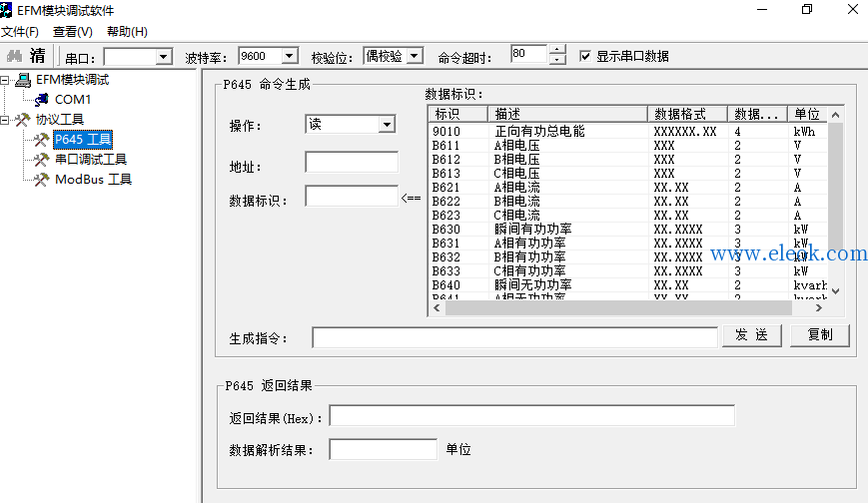Open the 校验位 偶校验 dropdown

coord(415,56)
